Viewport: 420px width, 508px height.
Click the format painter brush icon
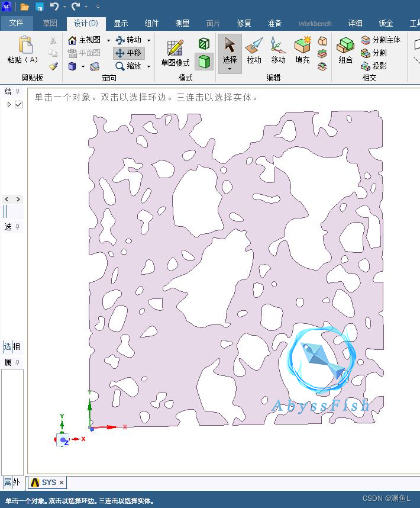53,66
